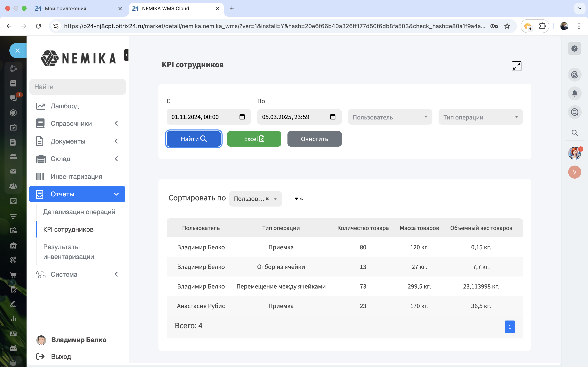Export the report with the Excel button

pyautogui.click(x=254, y=139)
